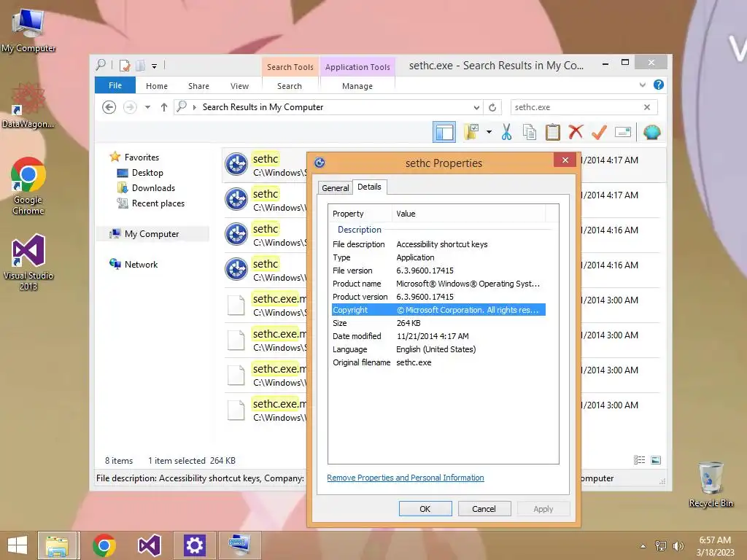Click the Value column header
This screenshot has height=560, width=747.
469,214
